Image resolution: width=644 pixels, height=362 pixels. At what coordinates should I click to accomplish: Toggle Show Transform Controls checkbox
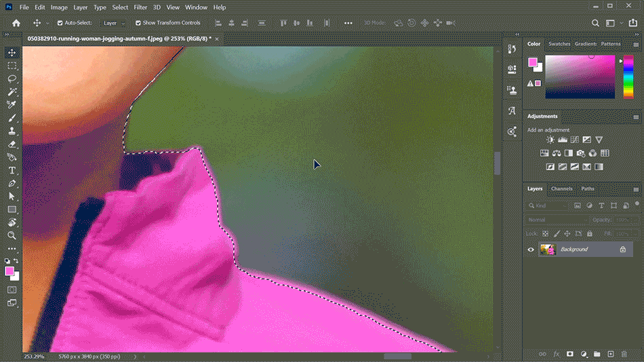(138, 23)
